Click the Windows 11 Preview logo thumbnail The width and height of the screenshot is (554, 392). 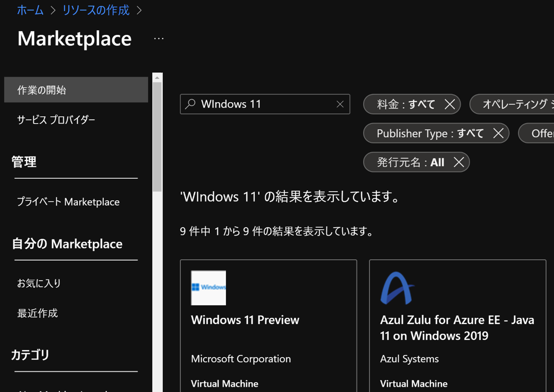[x=208, y=288]
